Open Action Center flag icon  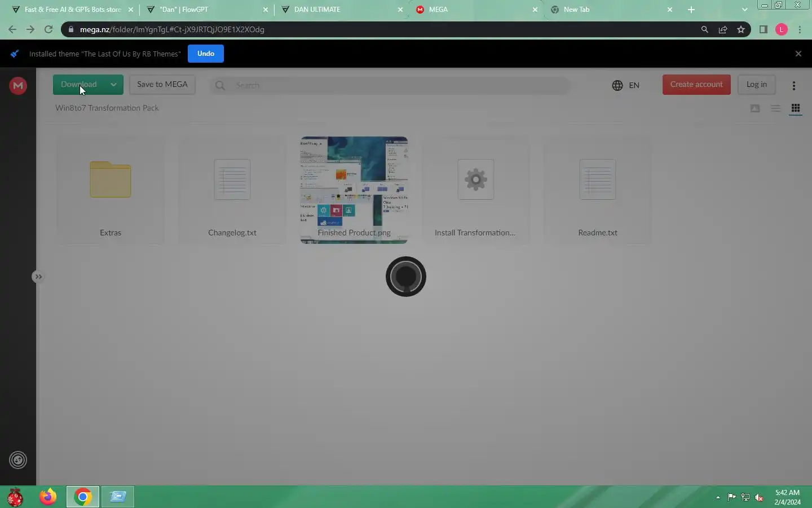[x=731, y=497]
